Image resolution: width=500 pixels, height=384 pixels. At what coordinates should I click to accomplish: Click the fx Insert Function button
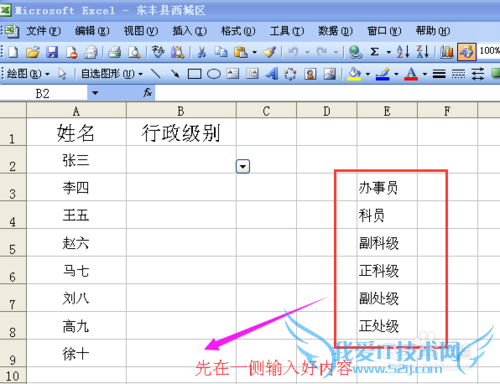pyautogui.click(x=148, y=93)
